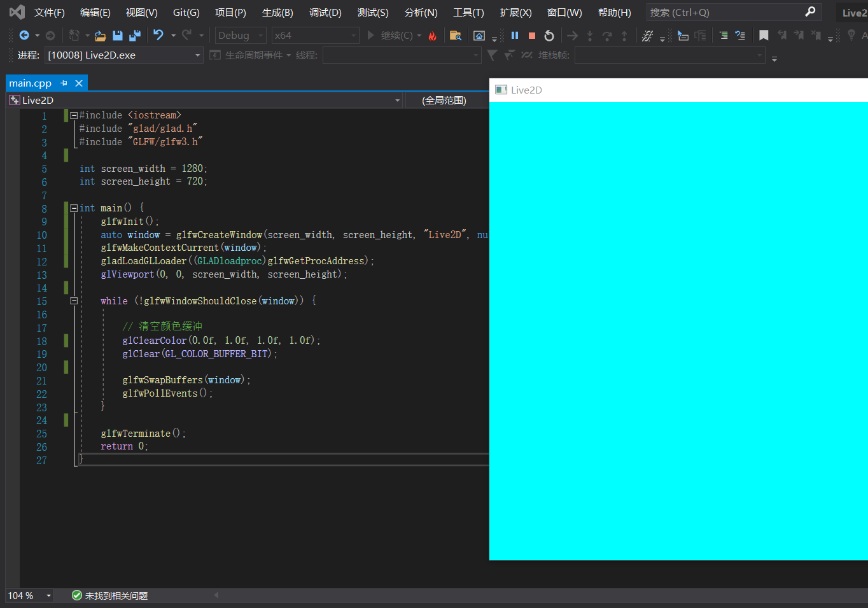Image resolution: width=868 pixels, height=608 pixels.
Task: Collapse the main function code block
Action: coord(74,208)
